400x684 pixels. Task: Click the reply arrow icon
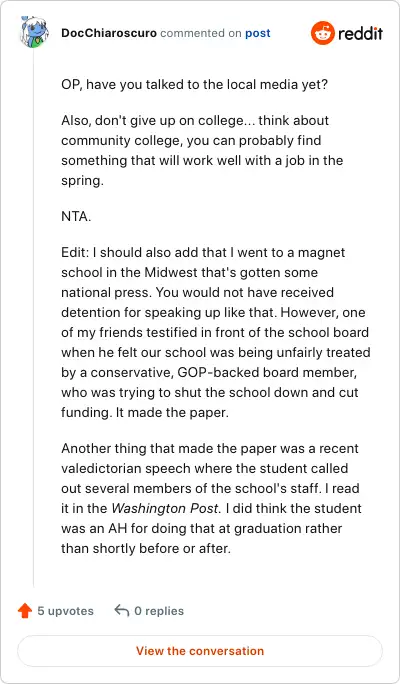point(122,611)
